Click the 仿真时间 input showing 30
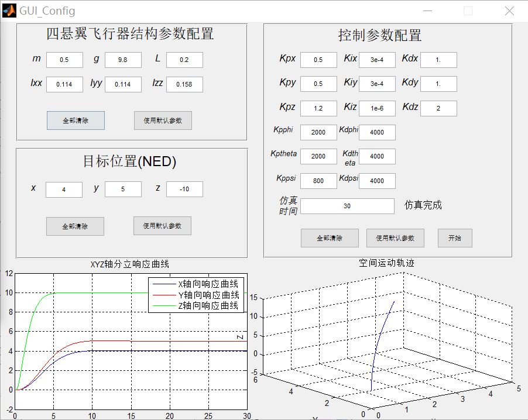The height and width of the screenshot is (420, 528). tap(347, 206)
